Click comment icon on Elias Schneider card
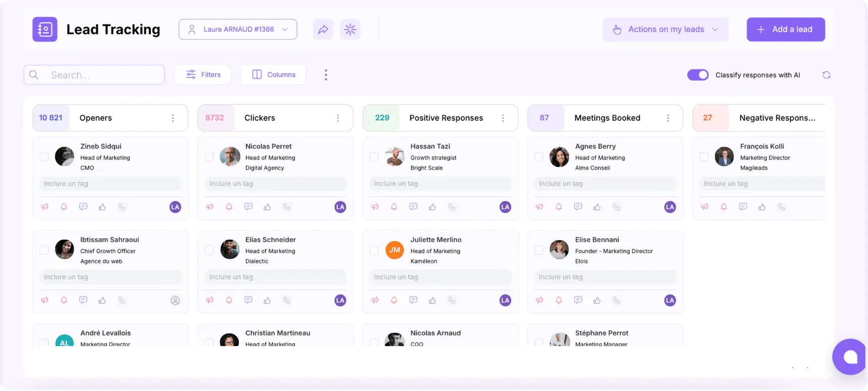 click(x=248, y=300)
